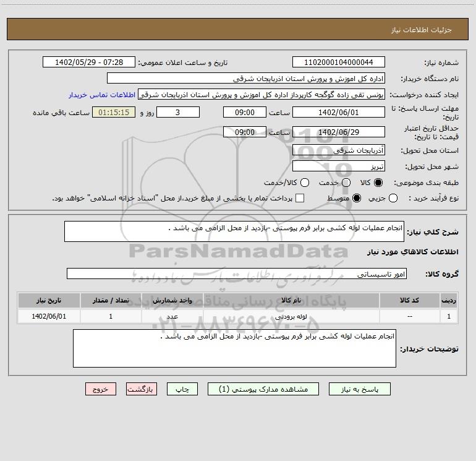
Task: Open the اطلاعات تماس خریدار link
Action: pos(102,95)
